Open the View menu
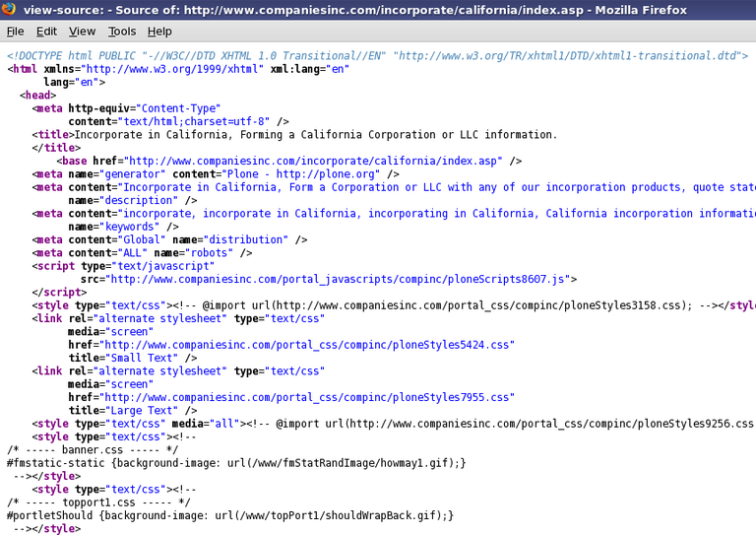The image size is (756, 535). [x=82, y=32]
